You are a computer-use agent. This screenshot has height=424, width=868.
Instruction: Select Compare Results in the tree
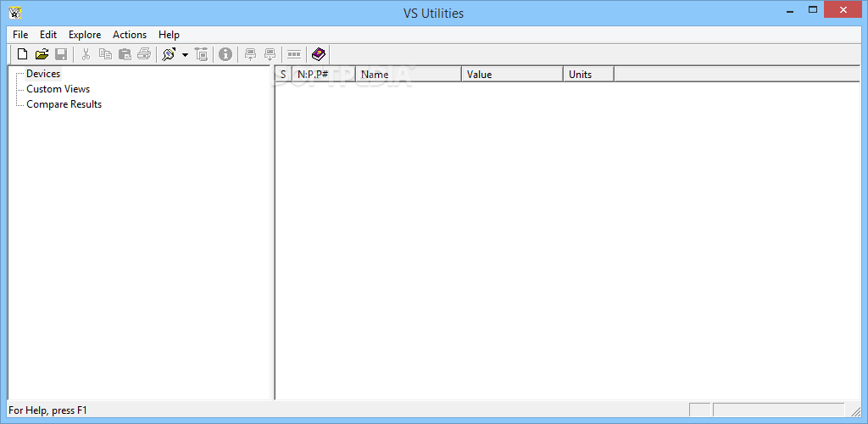64,104
